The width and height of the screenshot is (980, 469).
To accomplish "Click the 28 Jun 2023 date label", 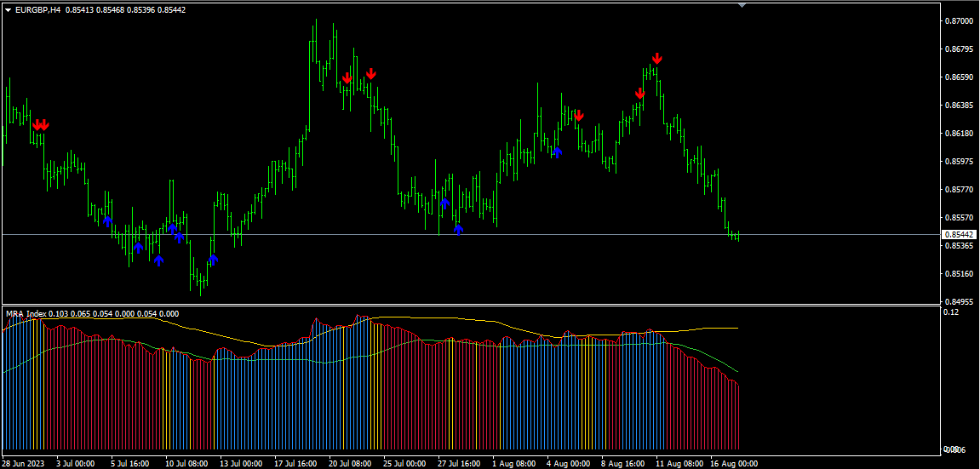I will (x=24, y=464).
